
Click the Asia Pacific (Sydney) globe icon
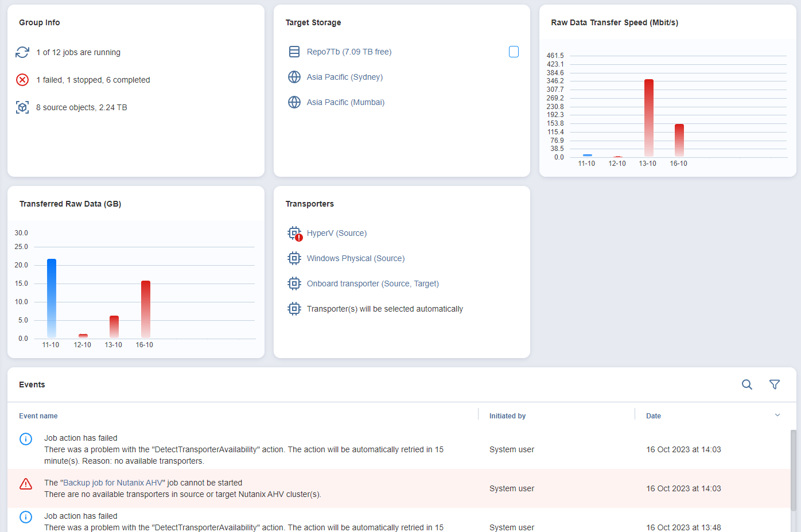pos(294,77)
